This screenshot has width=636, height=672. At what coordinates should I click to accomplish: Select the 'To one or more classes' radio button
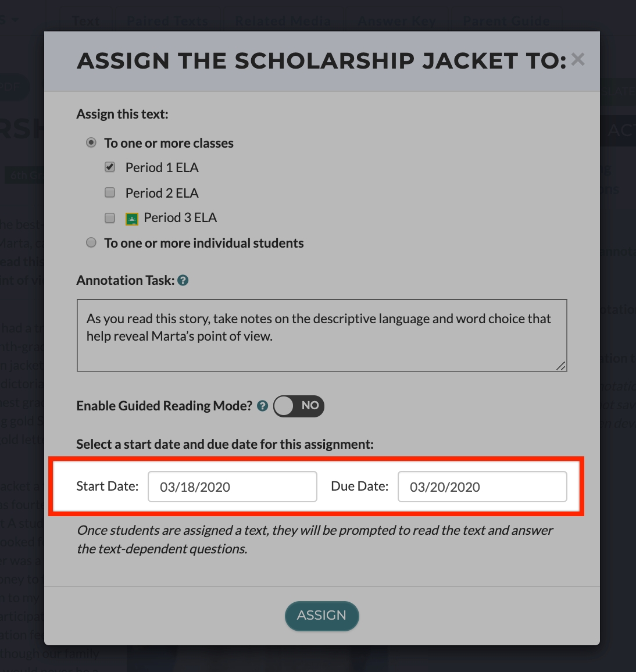(91, 142)
